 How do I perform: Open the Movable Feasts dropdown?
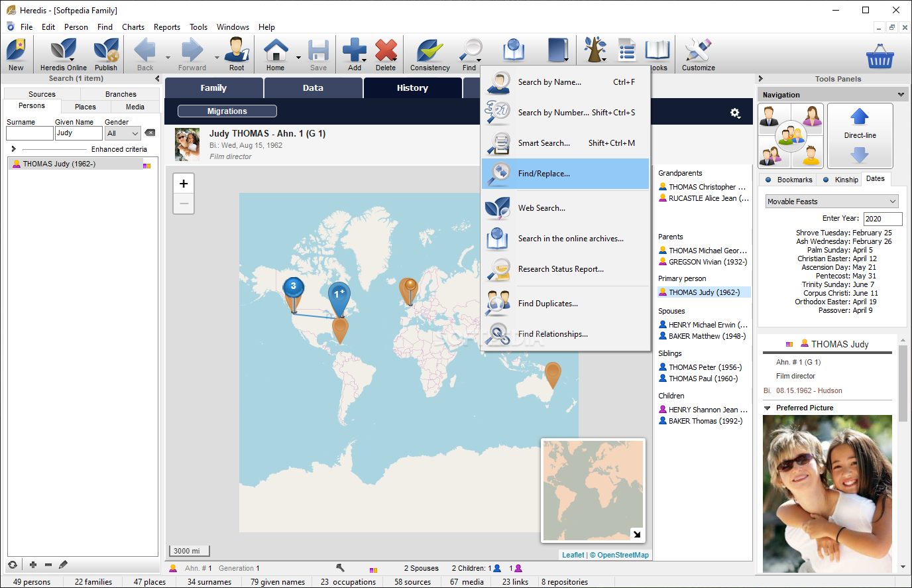coord(832,202)
